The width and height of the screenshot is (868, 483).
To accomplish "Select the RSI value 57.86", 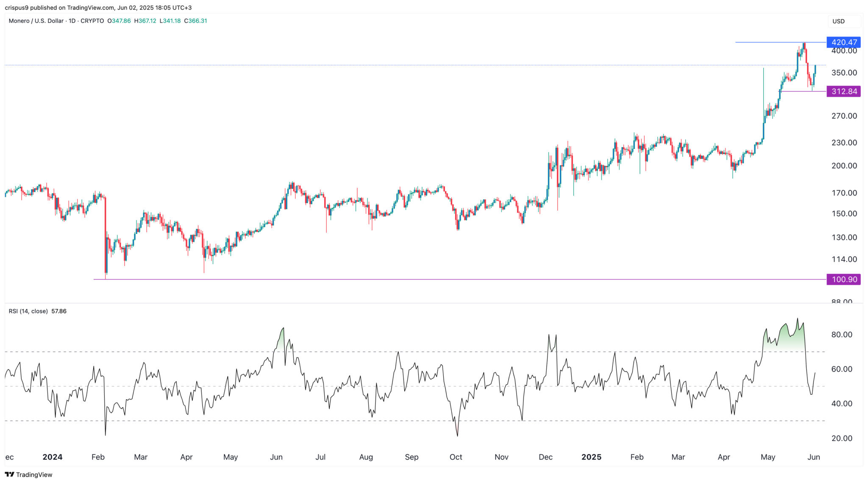I will (x=59, y=311).
